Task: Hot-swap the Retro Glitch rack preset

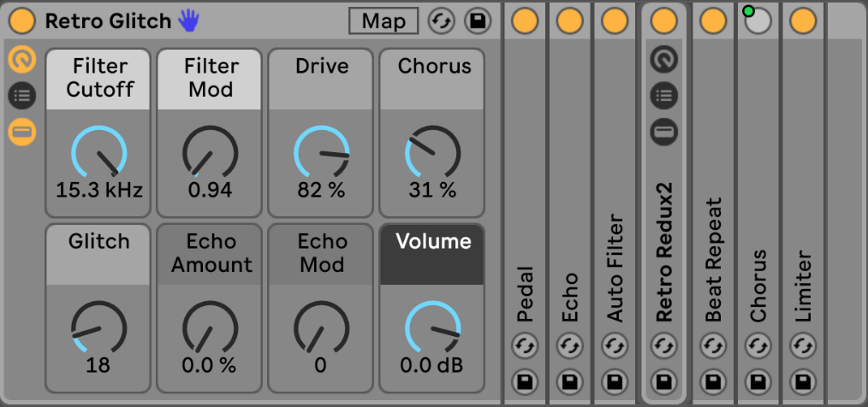Action: tap(441, 21)
